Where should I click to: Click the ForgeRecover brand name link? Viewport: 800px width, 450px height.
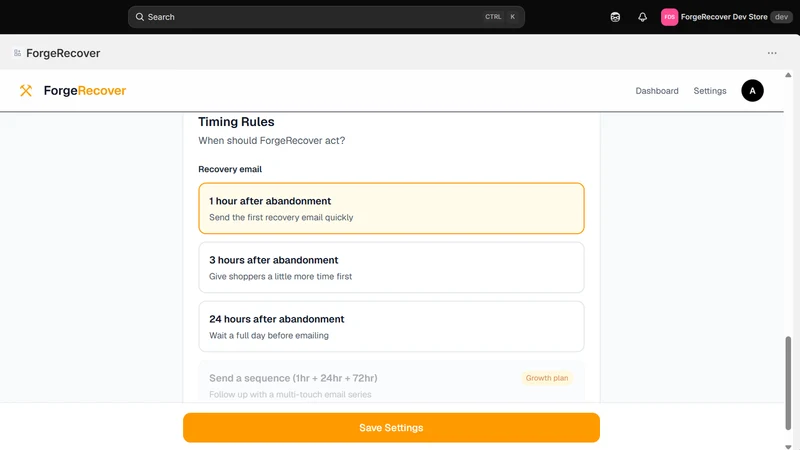pyautogui.click(x=85, y=91)
